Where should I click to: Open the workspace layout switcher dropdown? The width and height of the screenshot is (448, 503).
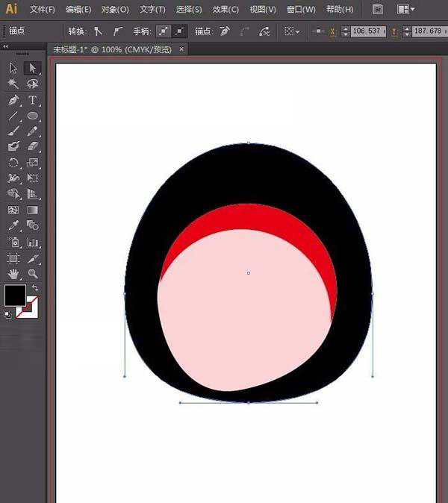click(x=406, y=10)
